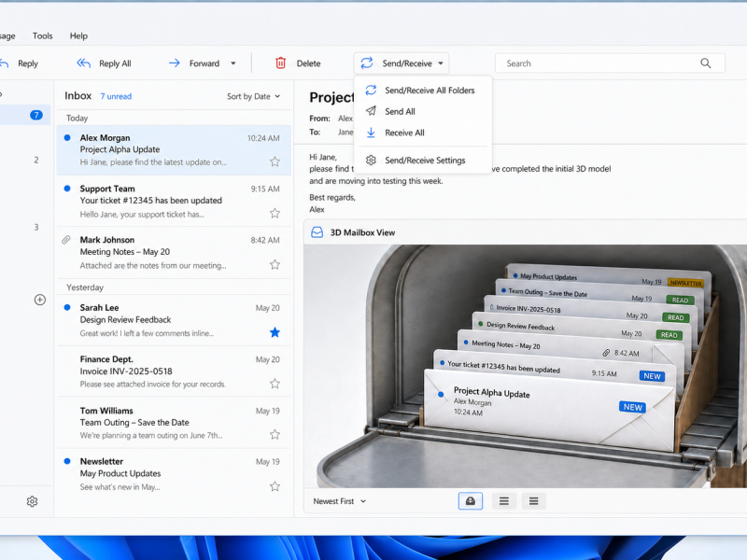The width and height of the screenshot is (747, 560).
Task: Open the Tom Williams Team Outing email
Action: (x=174, y=423)
